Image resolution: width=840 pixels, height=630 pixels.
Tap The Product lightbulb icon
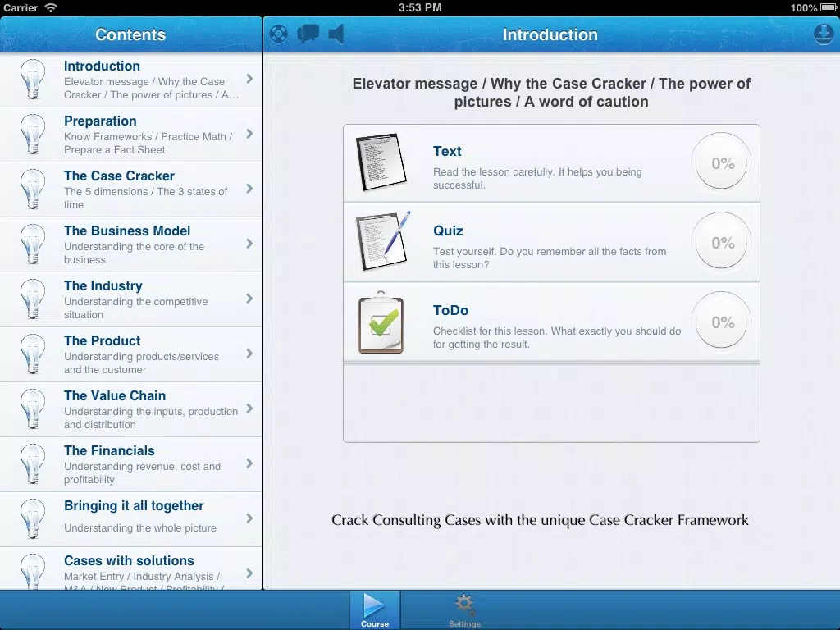33,354
